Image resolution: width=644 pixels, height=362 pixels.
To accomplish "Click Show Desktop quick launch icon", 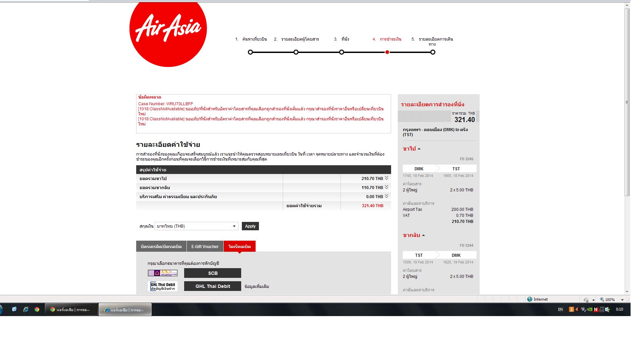I will pyautogui.click(x=14, y=309).
